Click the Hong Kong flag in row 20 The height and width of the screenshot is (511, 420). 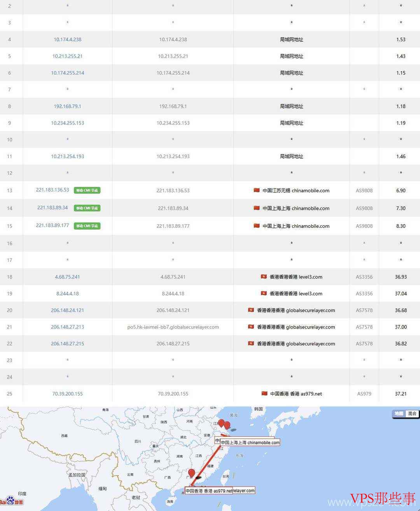251,310
